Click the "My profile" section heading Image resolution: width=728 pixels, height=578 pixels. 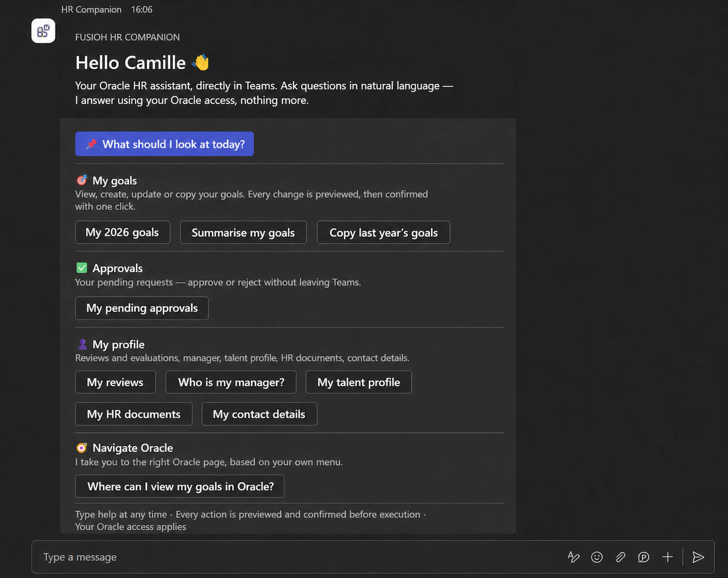click(x=118, y=344)
